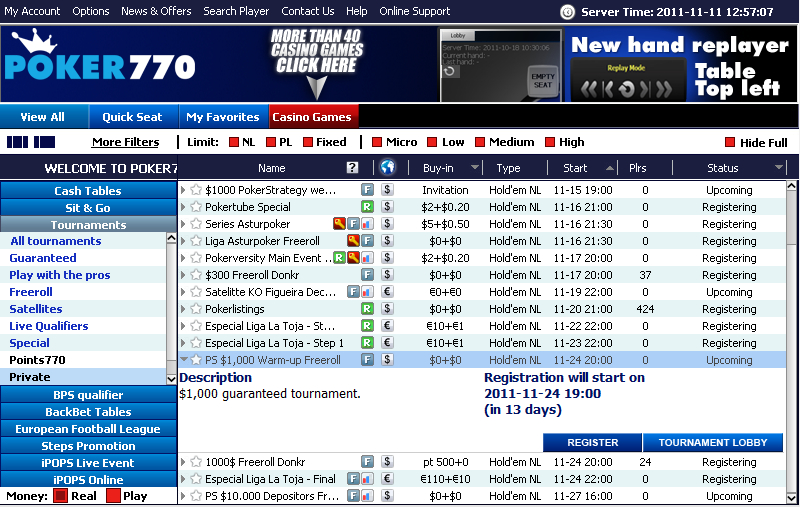This screenshot has height=507, width=800.
Task: Click the green R icon on Pokerlistings row
Action: coord(367,309)
